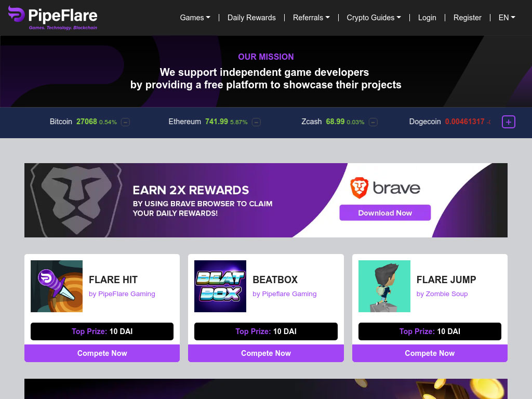Click the OUR MISSION heading
This screenshot has width=532, height=399.
(x=266, y=57)
